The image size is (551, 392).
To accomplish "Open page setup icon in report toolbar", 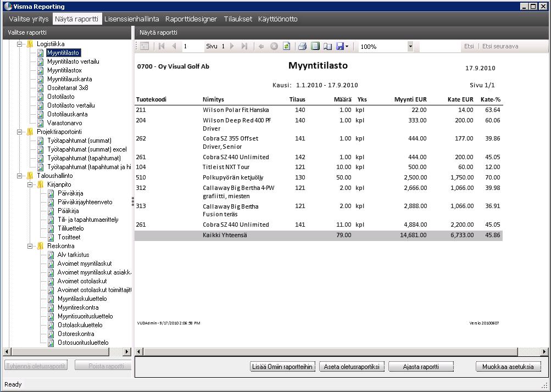I will (327, 46).
